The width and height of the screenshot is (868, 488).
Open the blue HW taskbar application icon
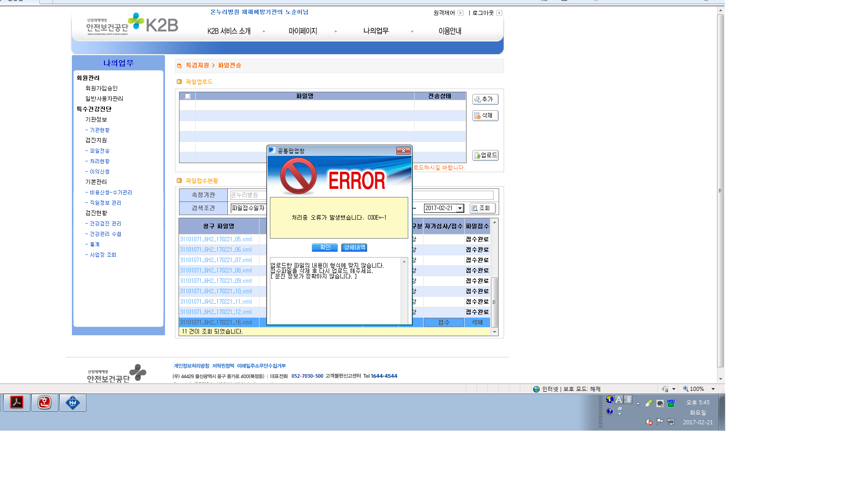coord(72,402)
